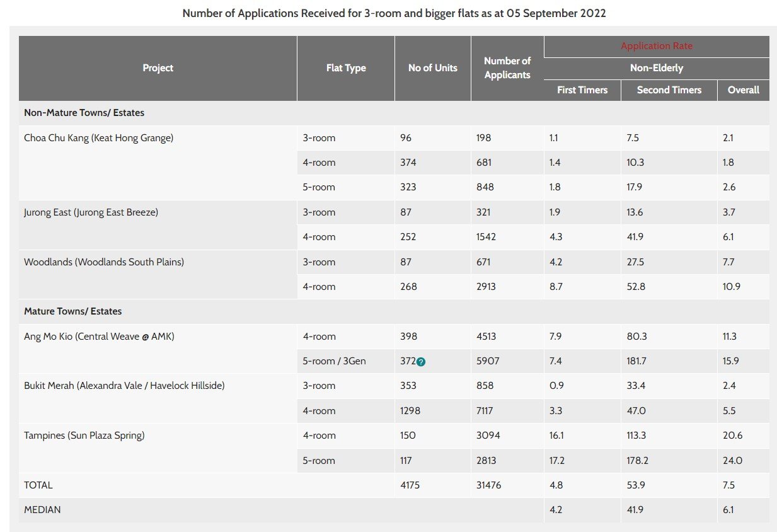Click the overall rate 20.6
This screenshot has height=532, width=777.
(x=732, y=436)
